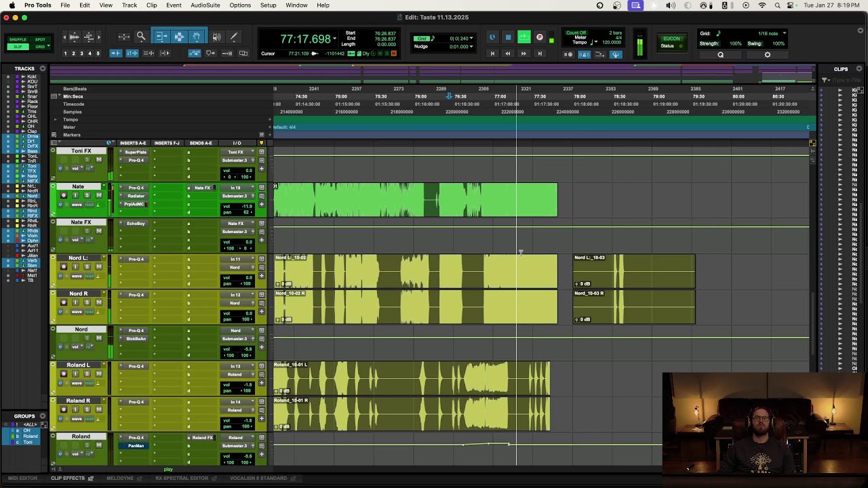Click the Online sync clock icon
868x488 pixels.
click(x=492, y=38)
